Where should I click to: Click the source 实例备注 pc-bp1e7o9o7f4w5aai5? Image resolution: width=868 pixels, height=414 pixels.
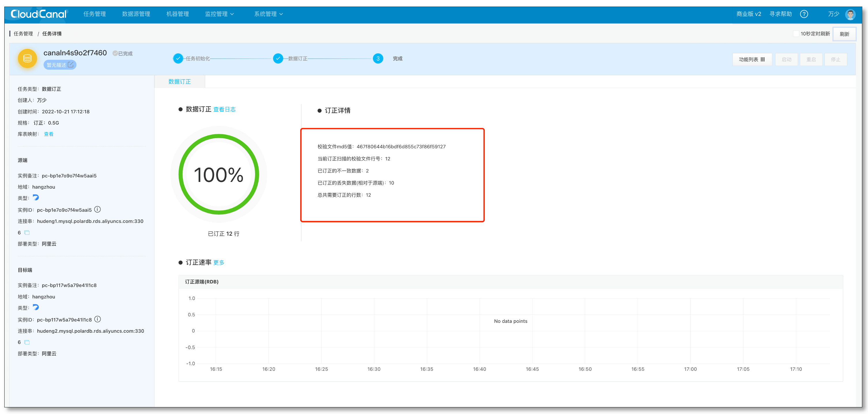pyautogui.click(x=57, y=176)
